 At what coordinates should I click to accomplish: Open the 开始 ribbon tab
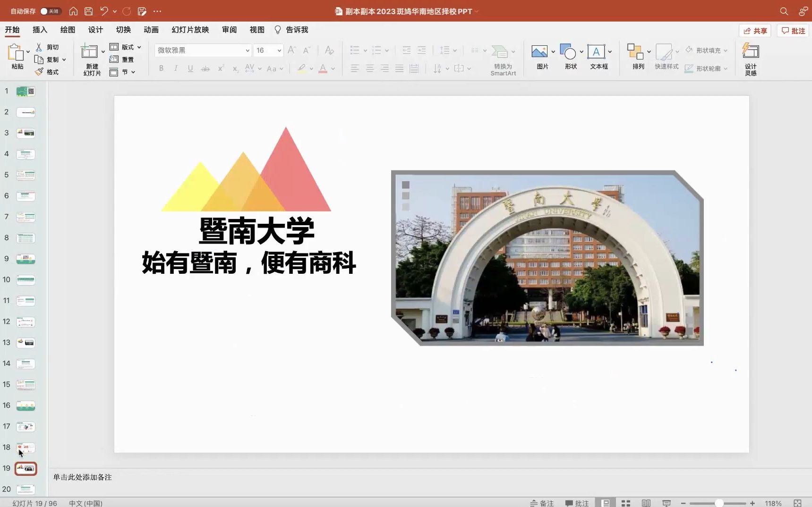(12, 30)
